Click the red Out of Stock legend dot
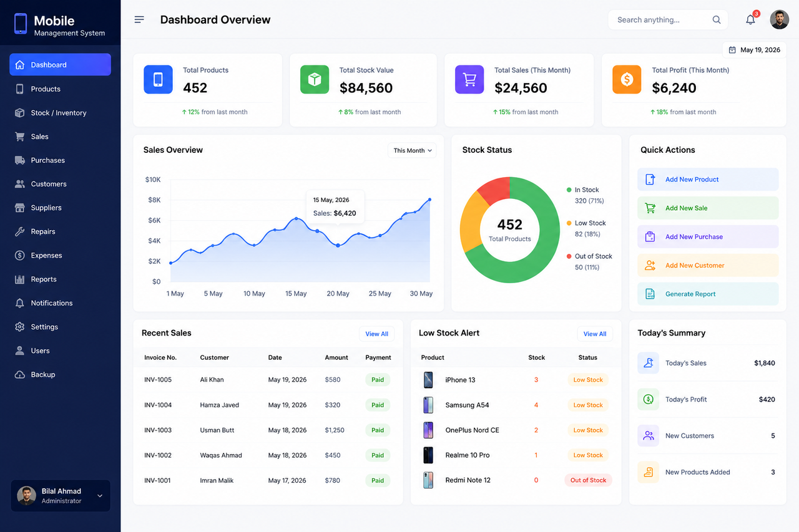 coord(569,256)
